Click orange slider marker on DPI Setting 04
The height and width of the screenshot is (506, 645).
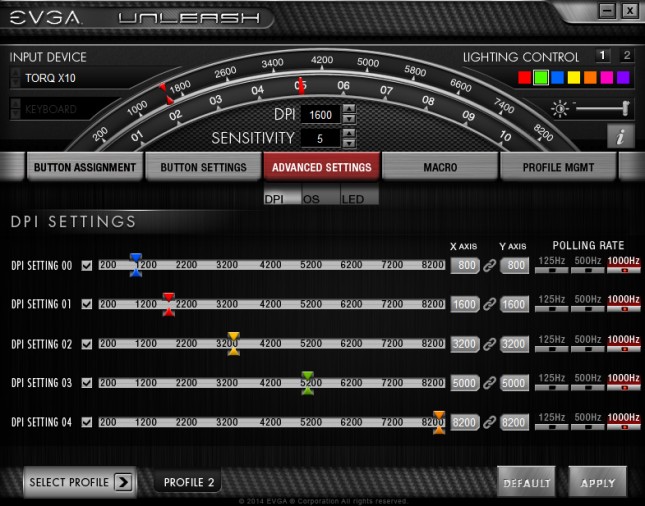pos(439,422)
